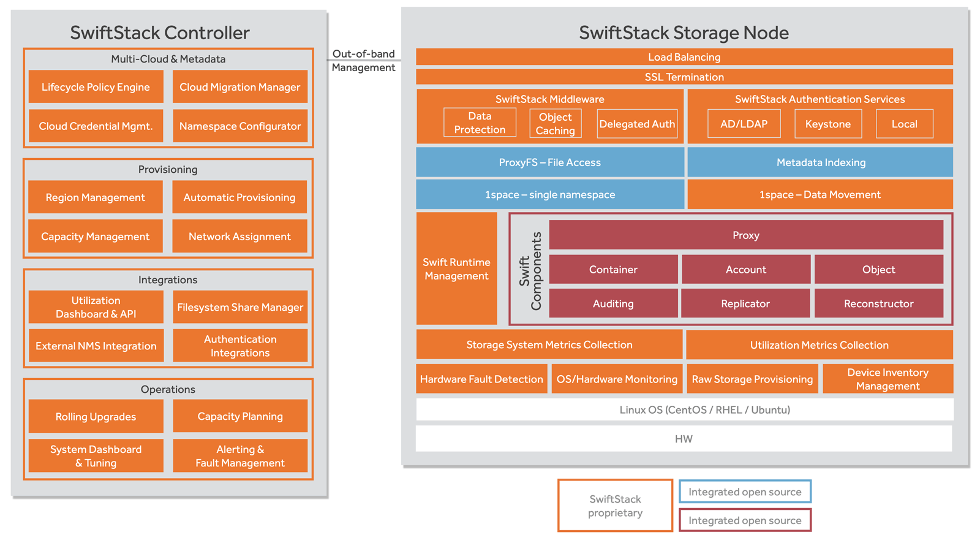Click Raw Storage Provisioning box
Image resolution: width=980 pixels, height=540 pixels.
[x=752, y=379]
